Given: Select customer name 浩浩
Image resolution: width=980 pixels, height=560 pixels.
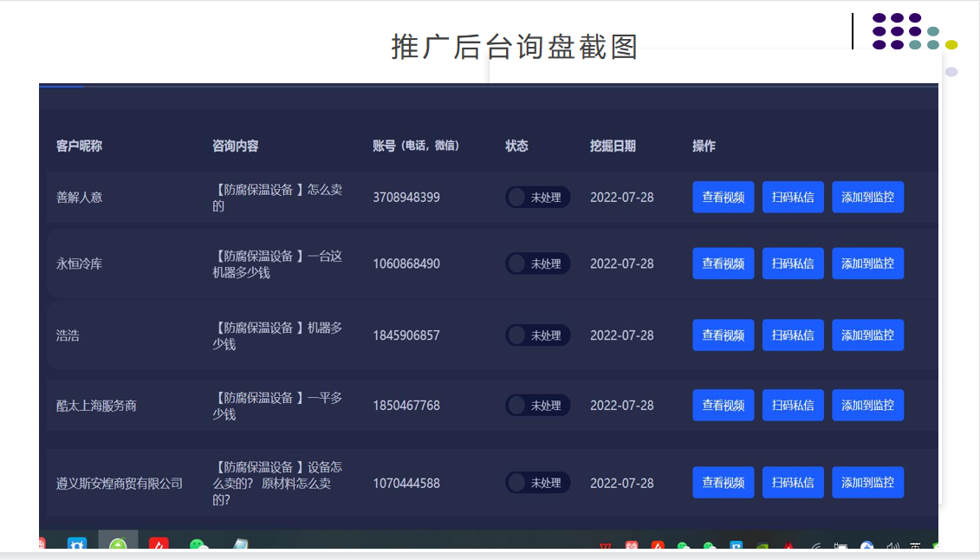Looking at the screenshot, I should (68, 335).
